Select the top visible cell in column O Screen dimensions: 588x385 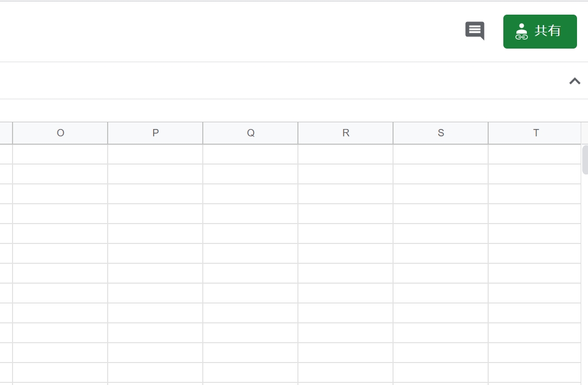[60, 155]
